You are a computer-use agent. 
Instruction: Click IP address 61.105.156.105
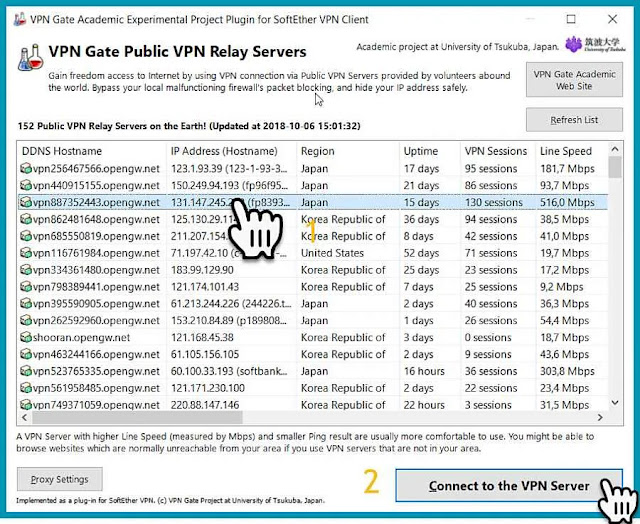click(x=205, y=354)
